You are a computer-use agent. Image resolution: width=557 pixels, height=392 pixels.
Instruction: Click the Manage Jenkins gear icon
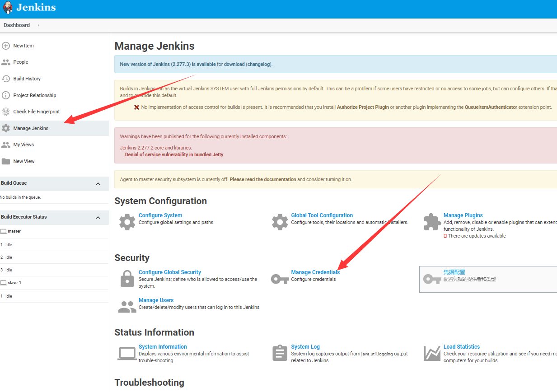pos(6,128)
